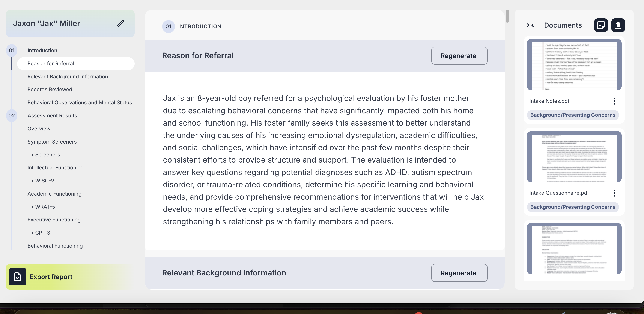Click the notes icon in Documents header

coord(601,25)
